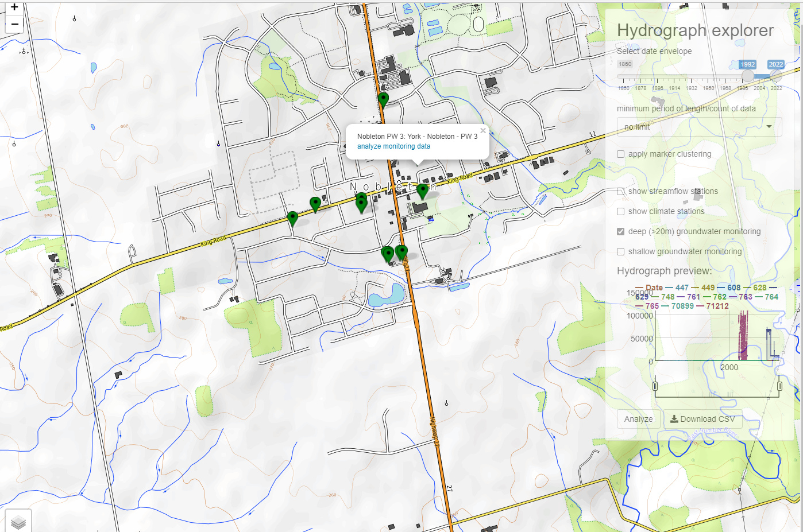The height and width of the screenshot is (532, 803).
Task: Enable show streamflow stations
Action: 621,192
